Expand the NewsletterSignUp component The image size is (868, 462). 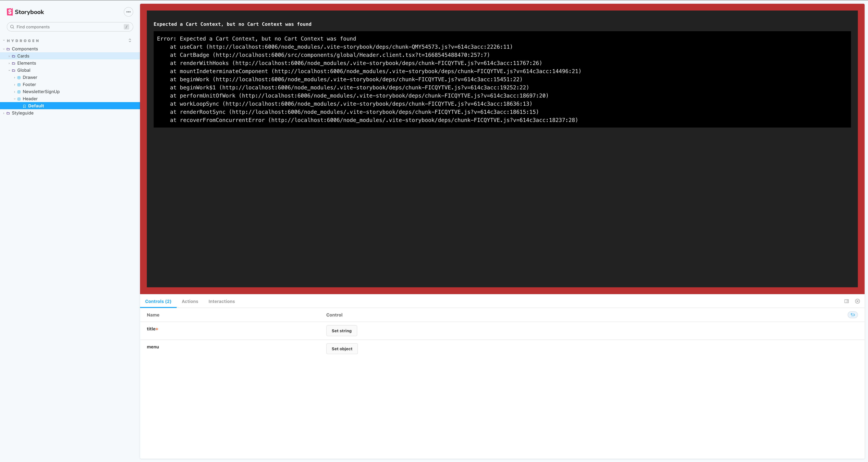tap(14, 91)
